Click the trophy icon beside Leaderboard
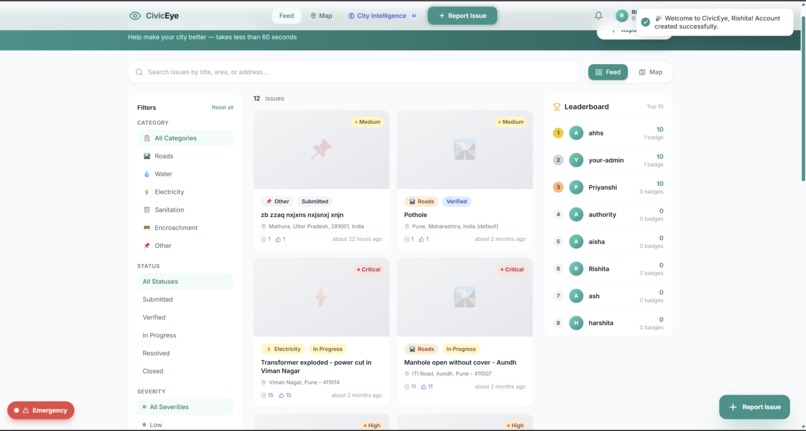 click(556, 107)
